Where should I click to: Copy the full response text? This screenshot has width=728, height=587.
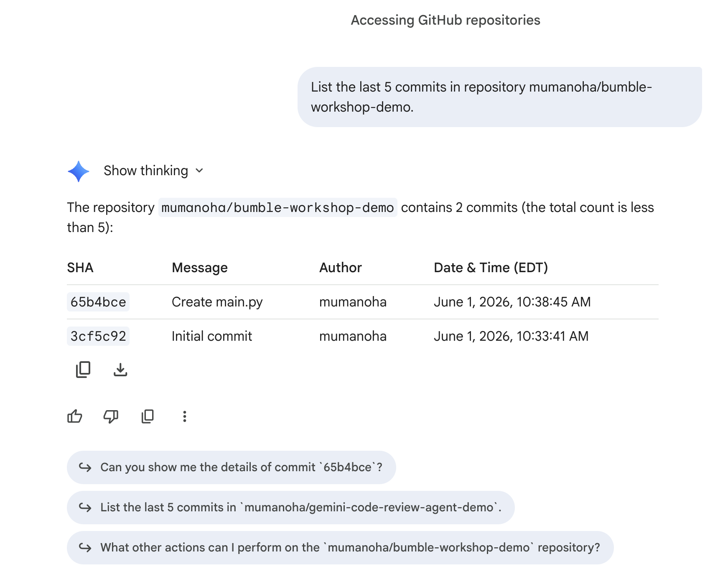click(x=148, y=416)
